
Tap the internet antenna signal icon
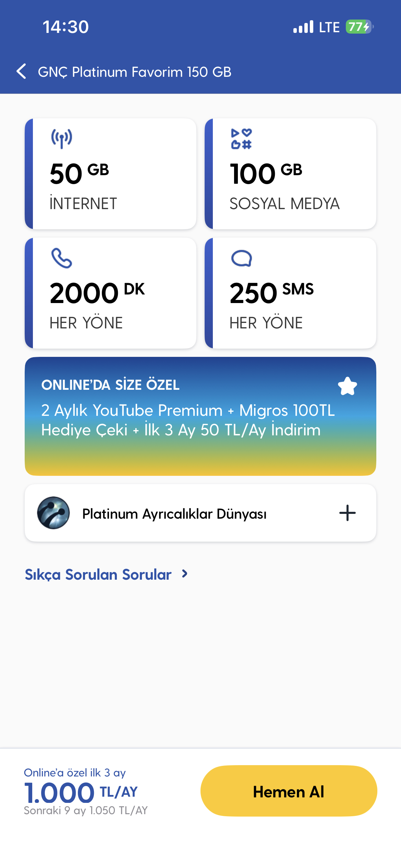point(62,138)
